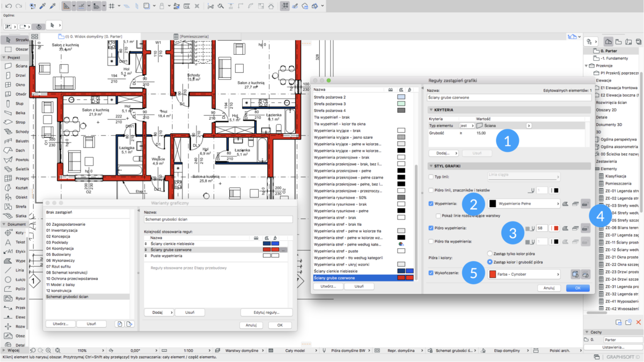Select the Schody stair tool
This screenshot has width=644, height=362.
14,131
